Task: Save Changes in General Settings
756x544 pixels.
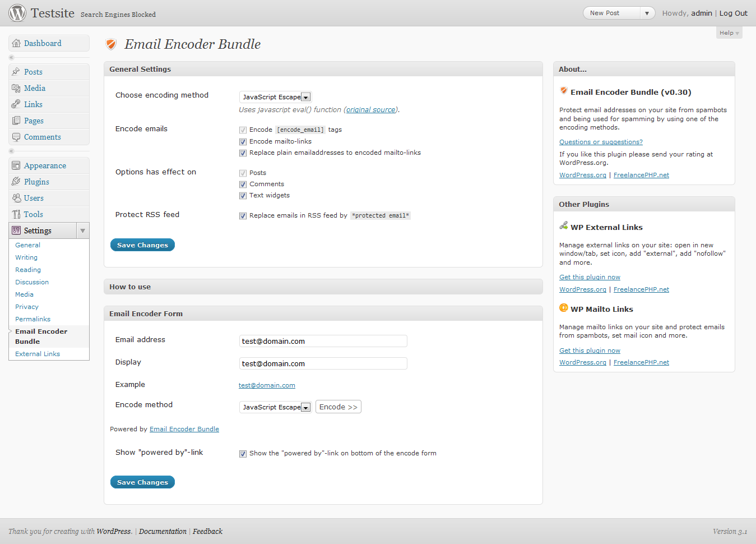Action: [x=142, y=245]
